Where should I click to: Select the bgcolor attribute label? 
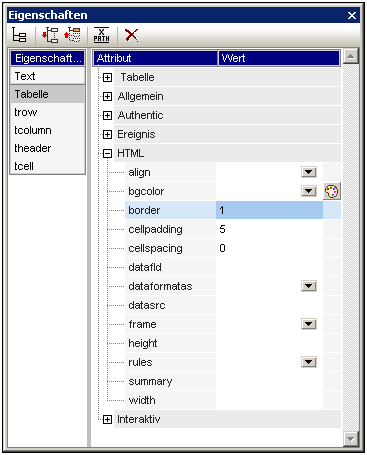[x=146, y=192]
